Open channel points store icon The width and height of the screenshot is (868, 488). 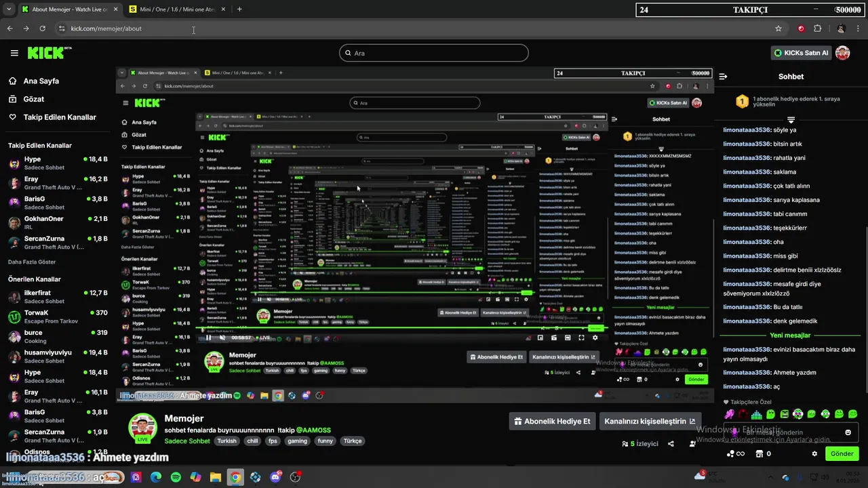[759, 453]
